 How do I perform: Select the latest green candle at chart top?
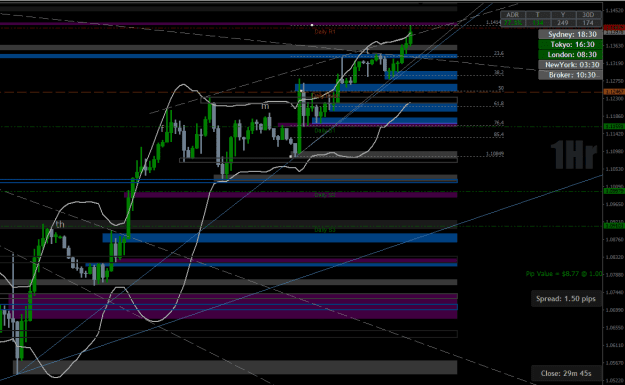pos(411,37)
